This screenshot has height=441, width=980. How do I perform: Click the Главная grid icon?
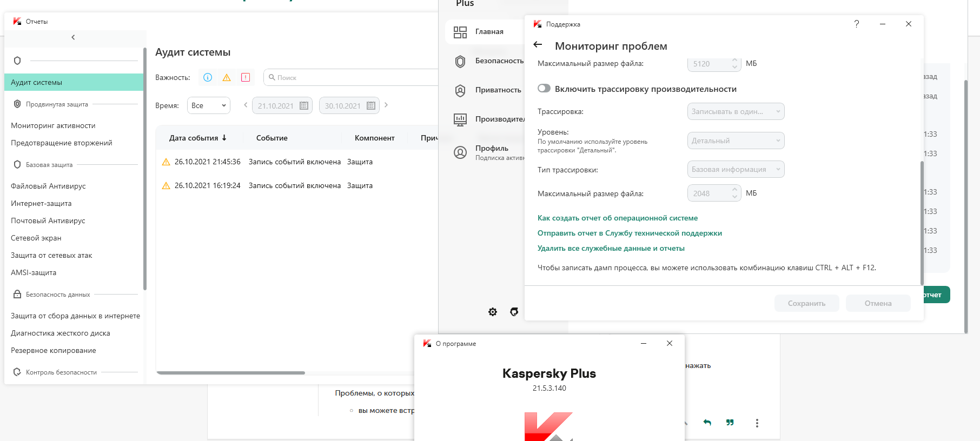(x=460, y=32)
